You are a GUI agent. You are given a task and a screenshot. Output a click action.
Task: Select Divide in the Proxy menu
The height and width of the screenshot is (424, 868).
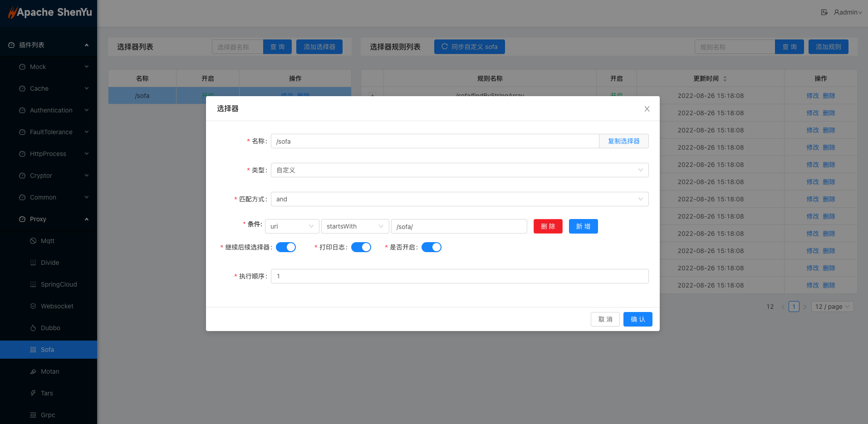pos(50,263)
